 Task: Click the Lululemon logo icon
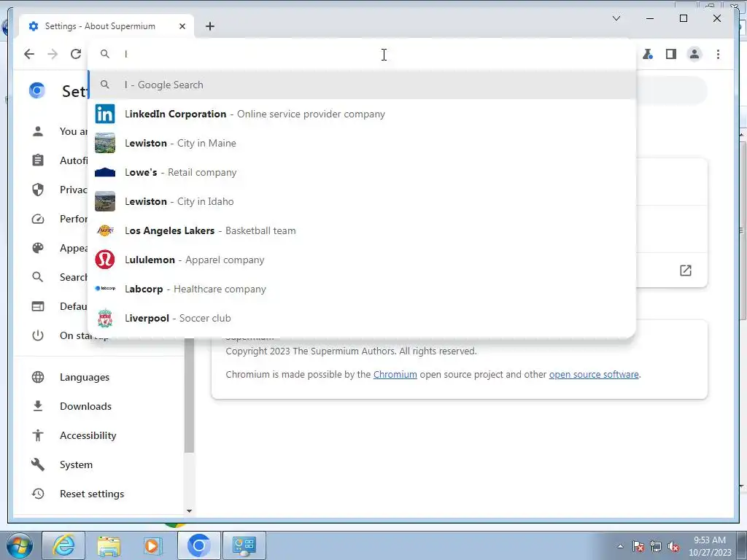(x=105, y=260)
